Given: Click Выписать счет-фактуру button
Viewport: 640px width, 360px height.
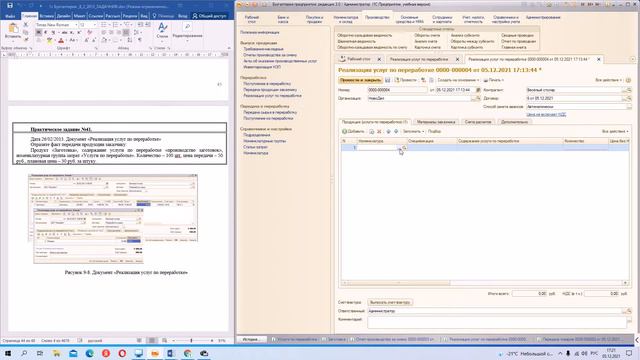Looking at the screenshot, I should click(x=390, y=302).
